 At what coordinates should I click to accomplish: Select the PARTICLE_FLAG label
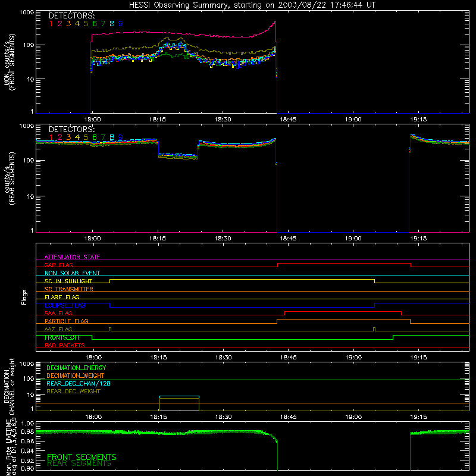coord(67,321)
